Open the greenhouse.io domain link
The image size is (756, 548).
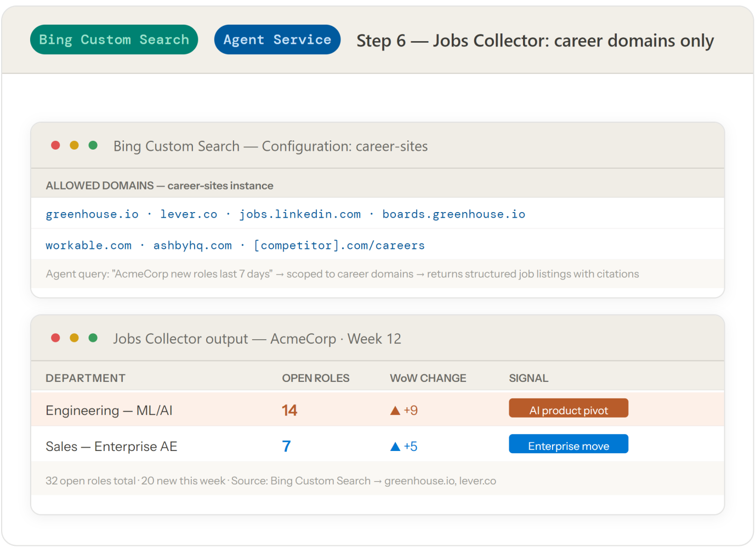tap(92, 214)
